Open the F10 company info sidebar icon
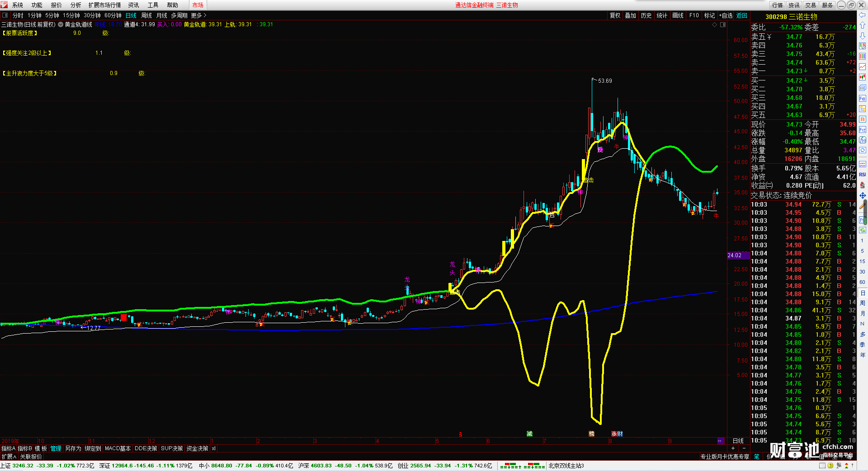 pos(863,98)
